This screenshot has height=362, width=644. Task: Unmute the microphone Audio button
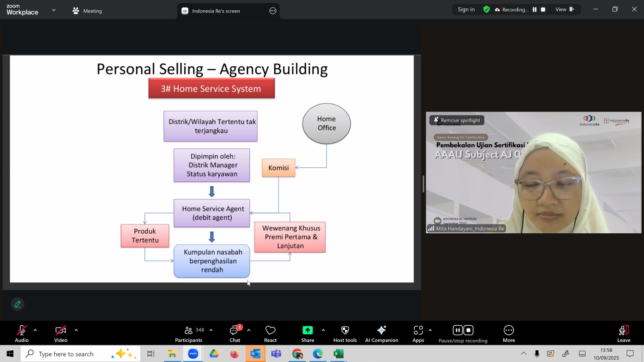pyautogui.click(x=22, y=334)
